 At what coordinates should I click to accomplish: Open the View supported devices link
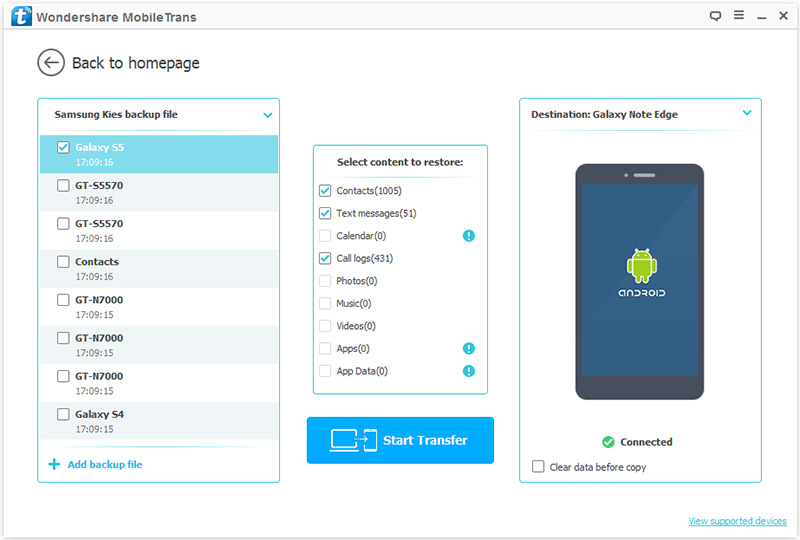click(x=737, y=522)
